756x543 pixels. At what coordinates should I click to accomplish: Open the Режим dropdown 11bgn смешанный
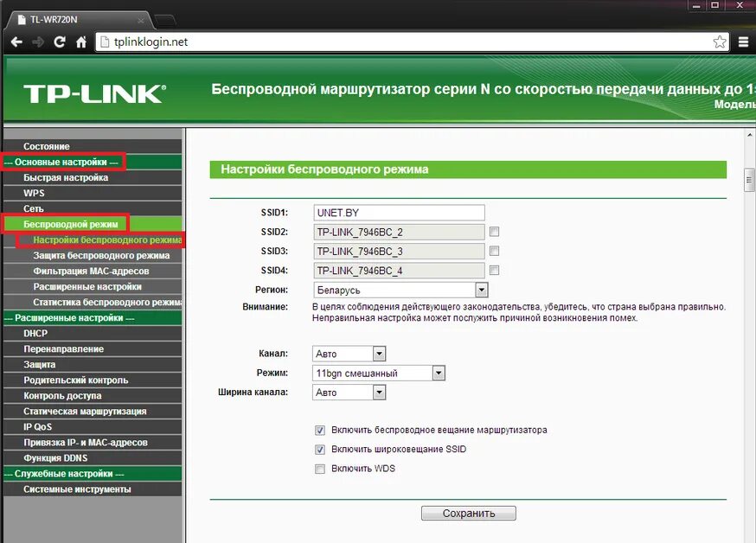pyautogui.click(x=379, y=373)
